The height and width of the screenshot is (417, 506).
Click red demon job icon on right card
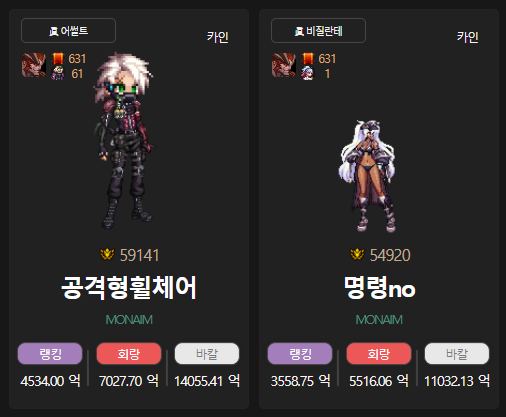pyautogui.click(x=284, y=65)
